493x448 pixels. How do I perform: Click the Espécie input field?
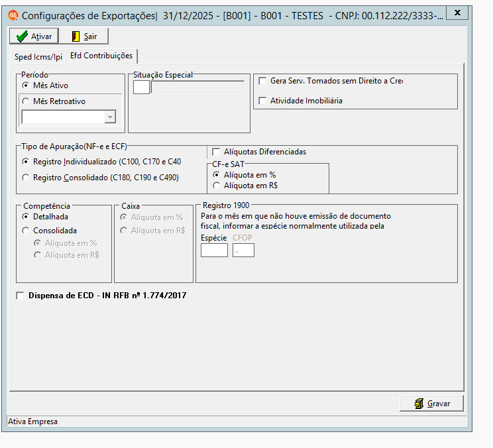coord(214,251)
